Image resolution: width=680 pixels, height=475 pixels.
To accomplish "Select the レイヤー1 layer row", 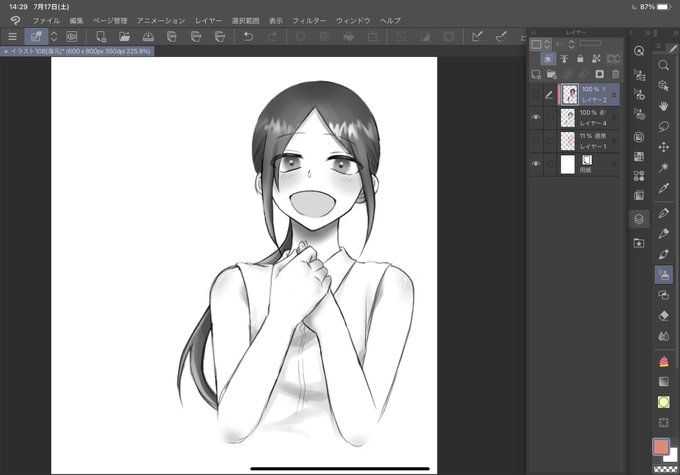I will tap(576, 141).
